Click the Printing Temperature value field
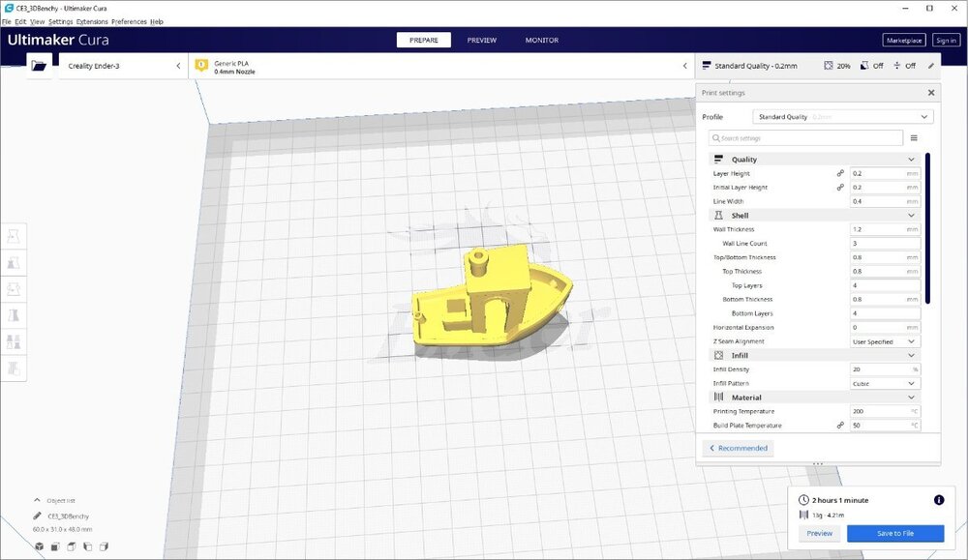 click(x=885, y=411)
